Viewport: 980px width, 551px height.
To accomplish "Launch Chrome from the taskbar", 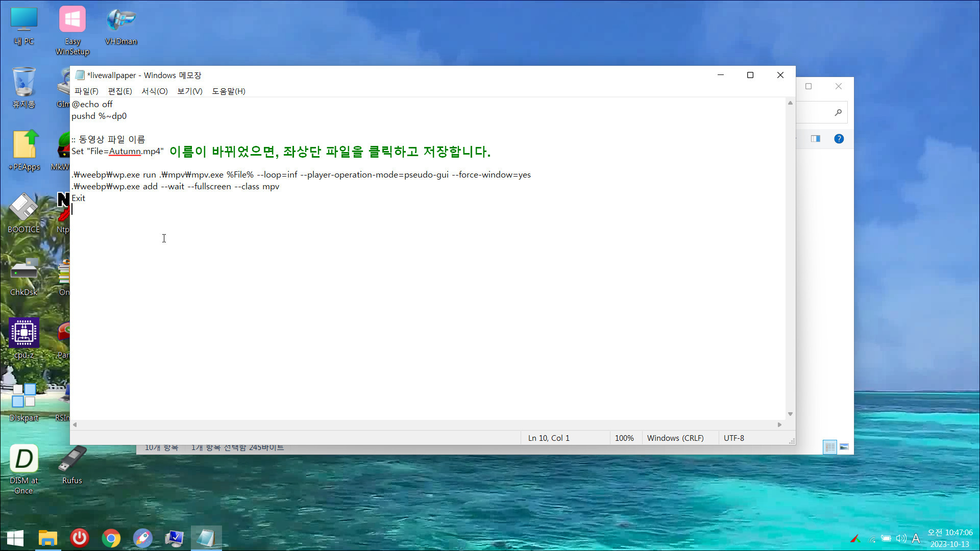I will (111, 538).
